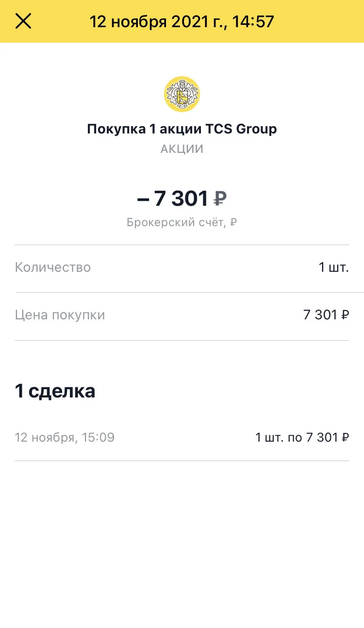This screenshot has width=364, height=628.
Task: Tap the header date 12 ноября 2021 г., 14:57
Action: click(182, 21)
